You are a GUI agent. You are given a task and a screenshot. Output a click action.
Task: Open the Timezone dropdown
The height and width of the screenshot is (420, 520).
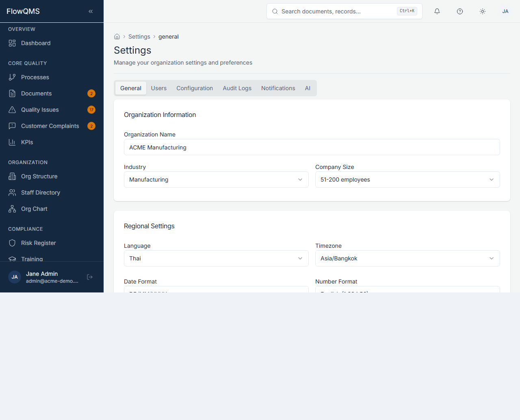pyautogui.click(x=407, y=258)
